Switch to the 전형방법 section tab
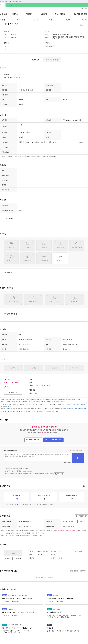Viewport: 88px width, 644px height. click(x=68, y=20)
